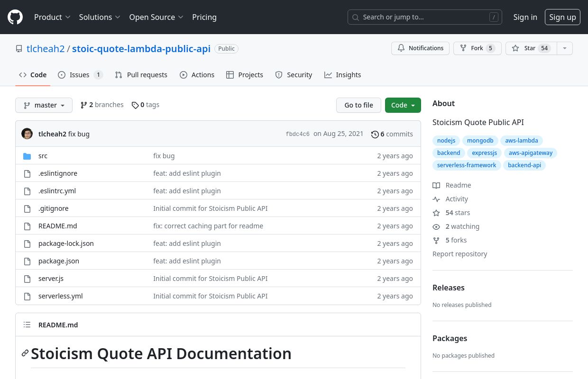Star the repository
Viewport: 588px width, 379px height.
[x=531, y=48]
